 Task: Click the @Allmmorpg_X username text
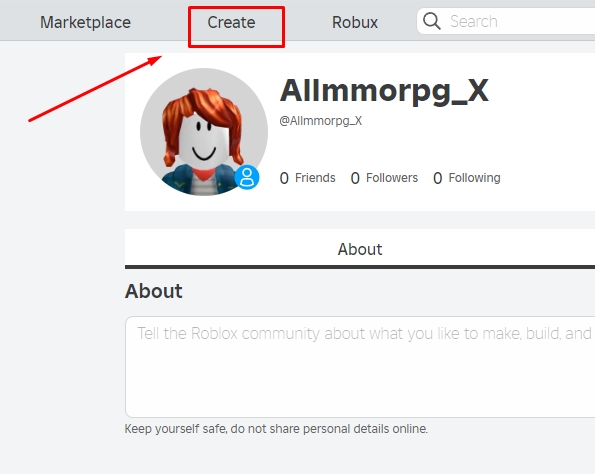point(321,121)
